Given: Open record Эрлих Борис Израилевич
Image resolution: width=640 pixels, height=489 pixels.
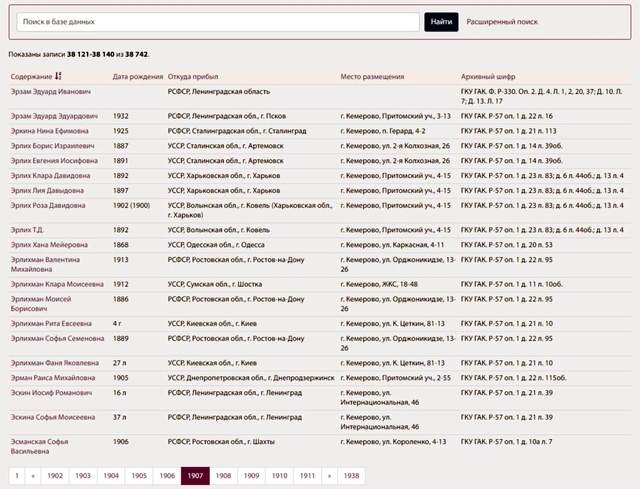Looking at the screenshot, I should coord(52,146).
